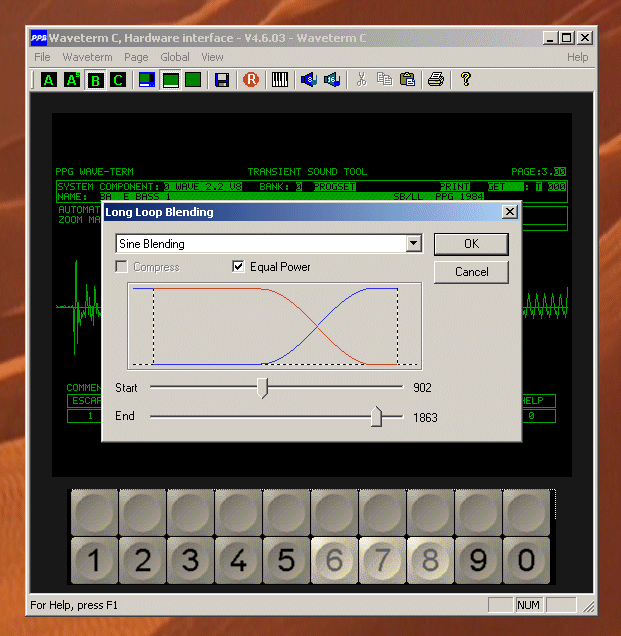This screenshot has width=621, height=636.
Task: Click the printer icon
Action: pos(436,80)
